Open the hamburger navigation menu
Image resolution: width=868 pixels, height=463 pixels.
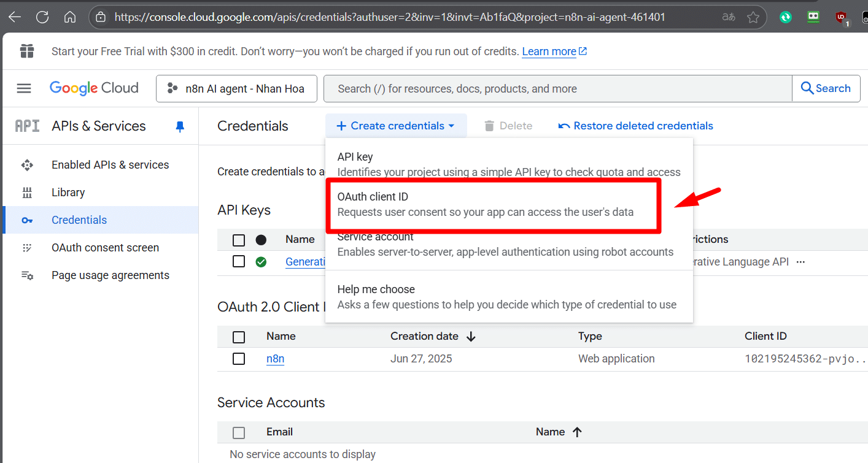click(x=24, y=88)
